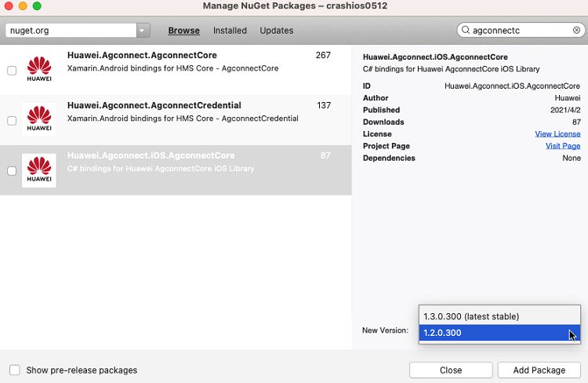Check the Huawei.Agconnect.AgconnectCore package checkbox
Image resolution: width=588 pixels, height=383 pixels.
(x=12, y=71)
